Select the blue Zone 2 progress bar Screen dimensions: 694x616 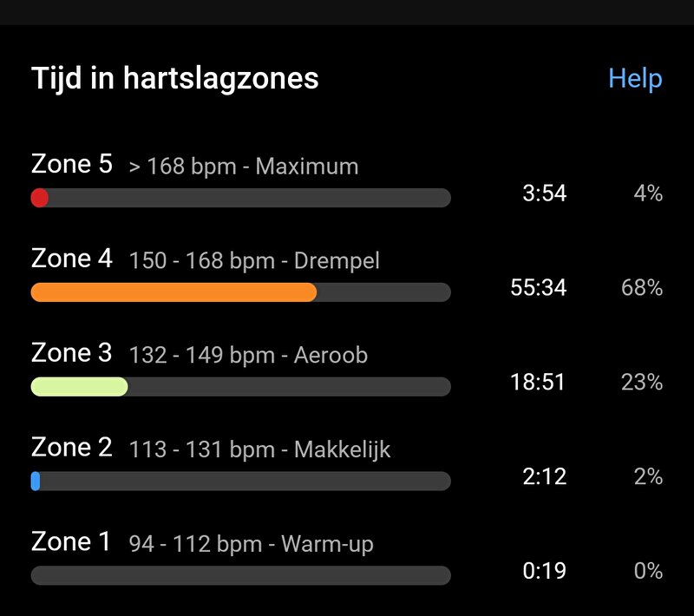pyautogui.click(x=241, y=481)
